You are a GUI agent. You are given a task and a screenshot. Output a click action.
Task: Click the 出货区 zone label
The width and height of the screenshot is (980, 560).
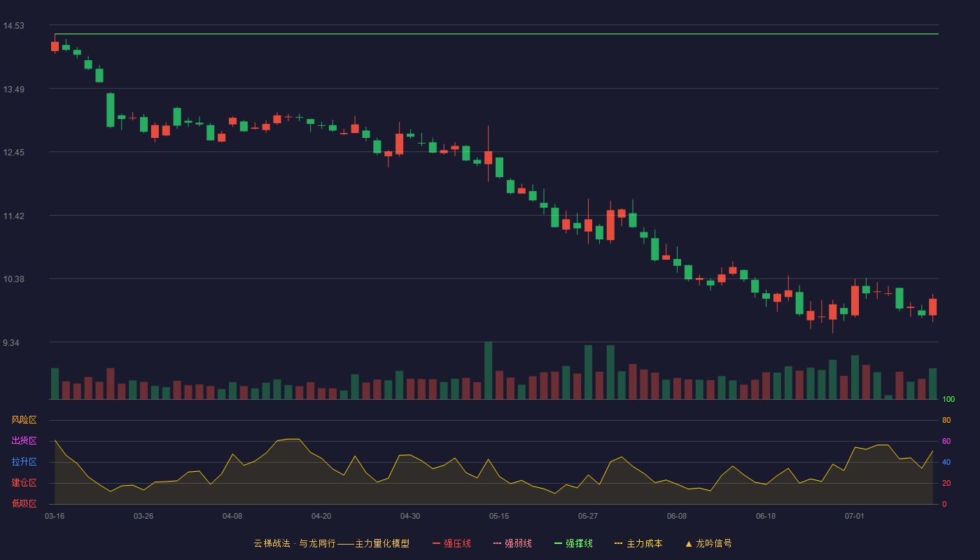click(x=24, y=441)
